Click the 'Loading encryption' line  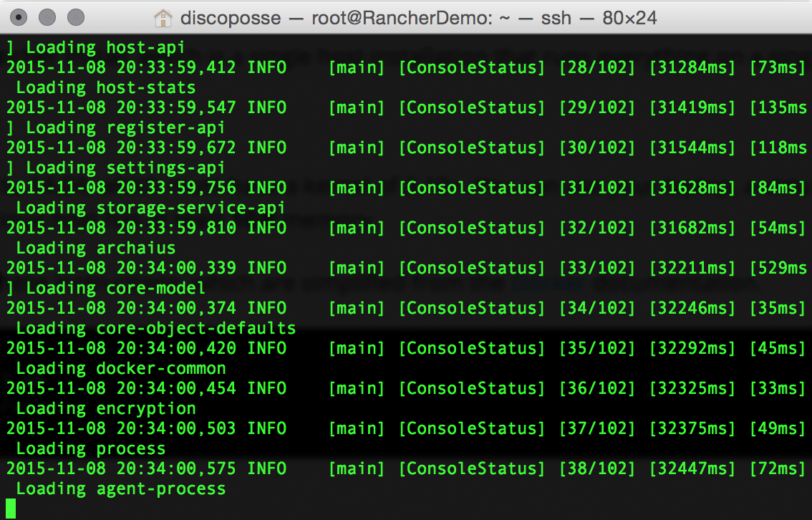coord(105,408)
